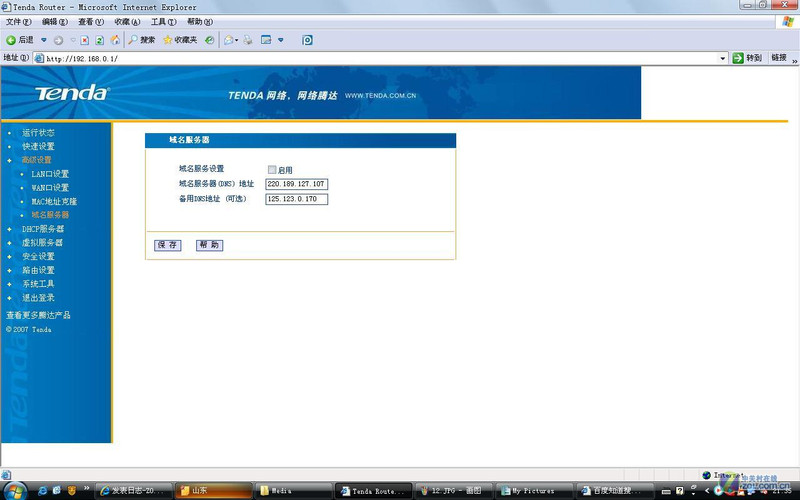Open the 文件(F) menu
The width and height of the screenshot is (800, 500).
[18, 22]
